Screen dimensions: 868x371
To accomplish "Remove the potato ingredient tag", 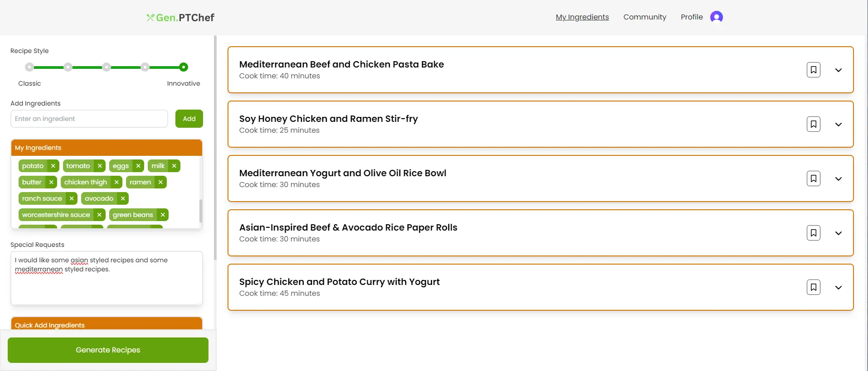I will 53,166.
